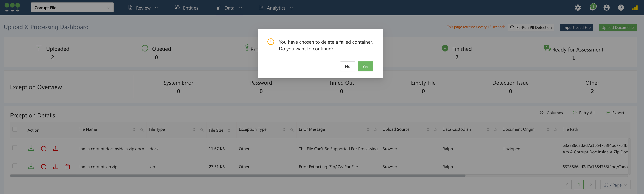
Task: Confirm deletion by clicking Yes
Action: click(x=365, y=66)
